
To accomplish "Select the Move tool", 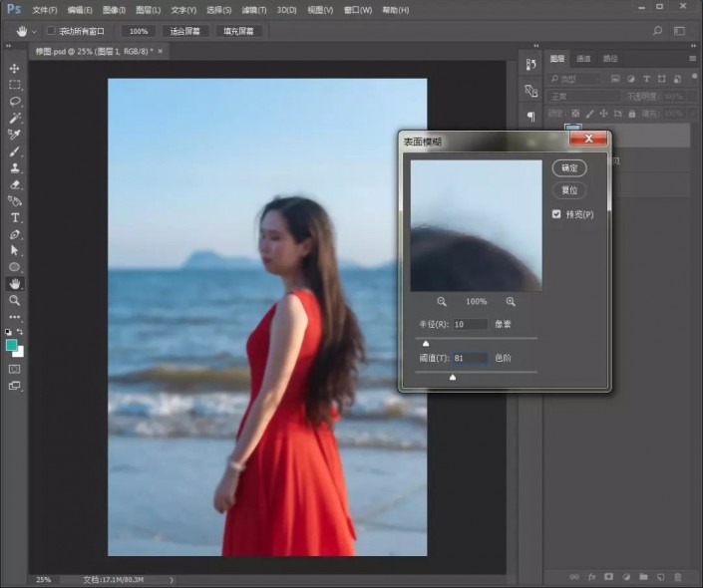I will pos(14,68).
